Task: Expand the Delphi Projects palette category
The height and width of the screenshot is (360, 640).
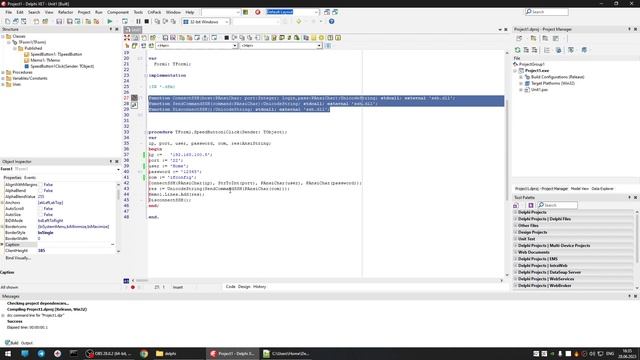Action: click(515, 212)
